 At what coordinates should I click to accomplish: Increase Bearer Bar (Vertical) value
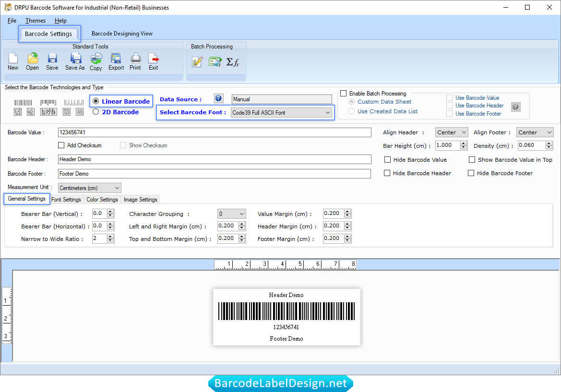(x=110, y=212)
